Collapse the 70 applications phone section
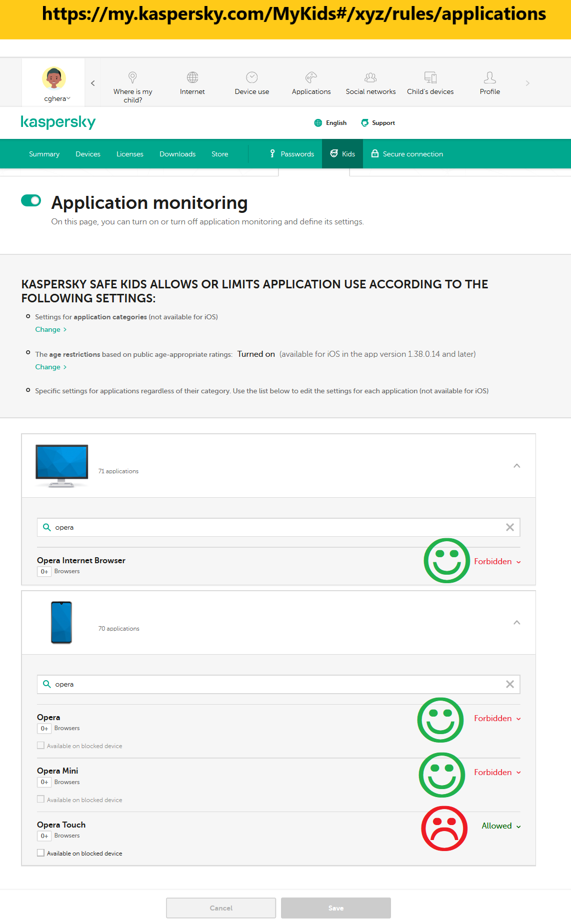Image resolution: width=571 pixels, height=924 pixels. (517, 623)
